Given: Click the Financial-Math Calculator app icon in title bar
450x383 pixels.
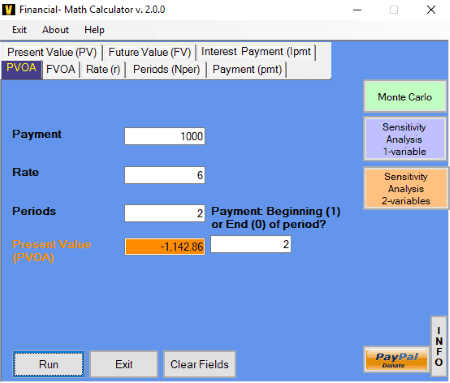Looking at the screenshot, I should [x=8, y=9].
